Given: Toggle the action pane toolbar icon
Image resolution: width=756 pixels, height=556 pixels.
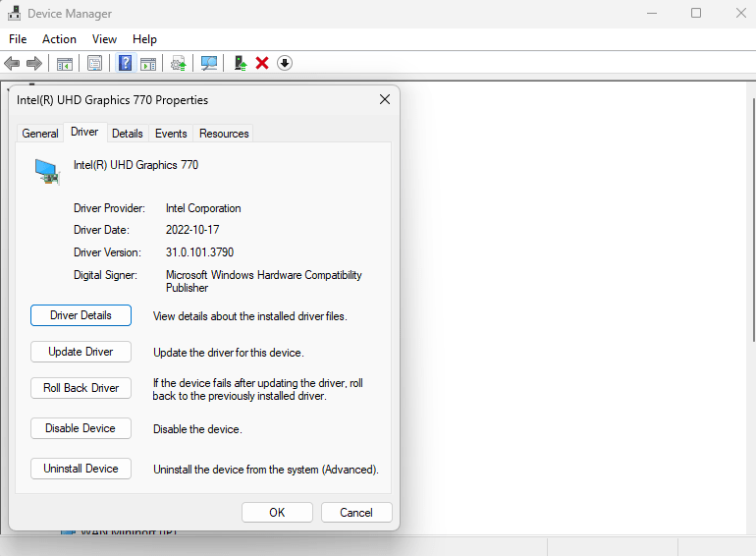Looking at the screenshot, I should (148, 63).
